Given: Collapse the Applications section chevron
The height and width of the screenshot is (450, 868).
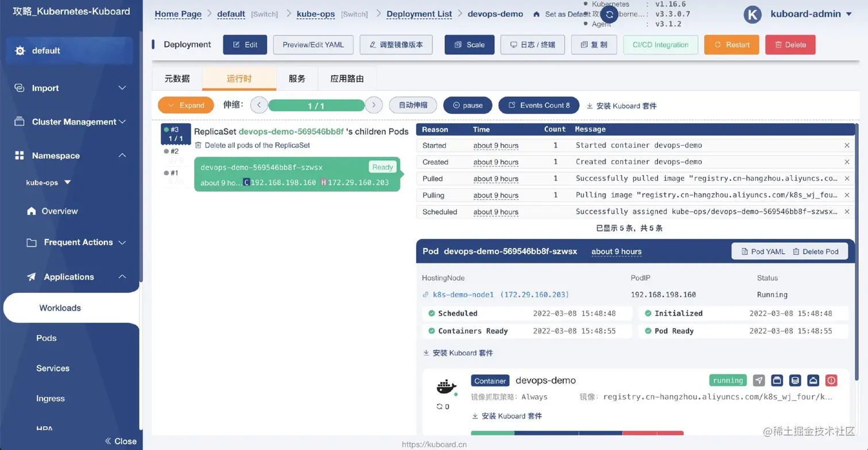Looking at the screenshot, I should click(122, 277).
